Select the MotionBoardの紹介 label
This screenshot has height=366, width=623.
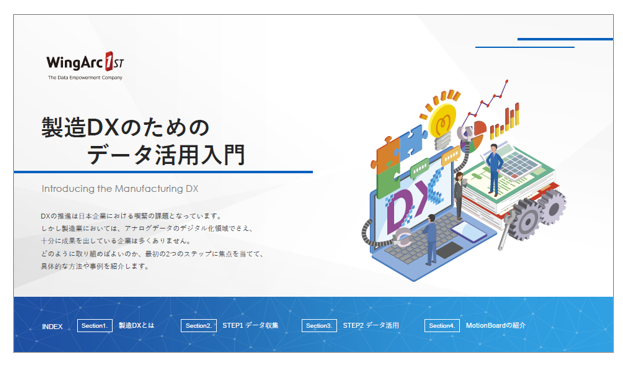pos(496,325)
